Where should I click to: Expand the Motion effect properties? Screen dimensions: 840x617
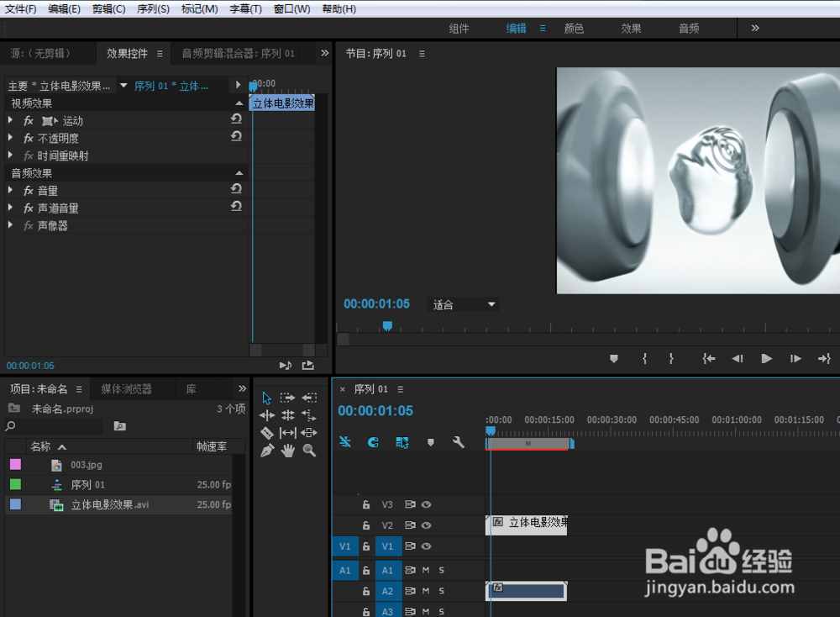pyautogui.click(x=10, y=120)
